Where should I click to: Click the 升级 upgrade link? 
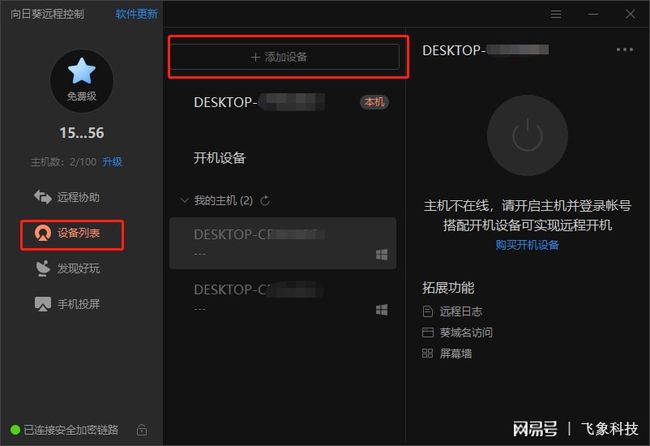112,162
